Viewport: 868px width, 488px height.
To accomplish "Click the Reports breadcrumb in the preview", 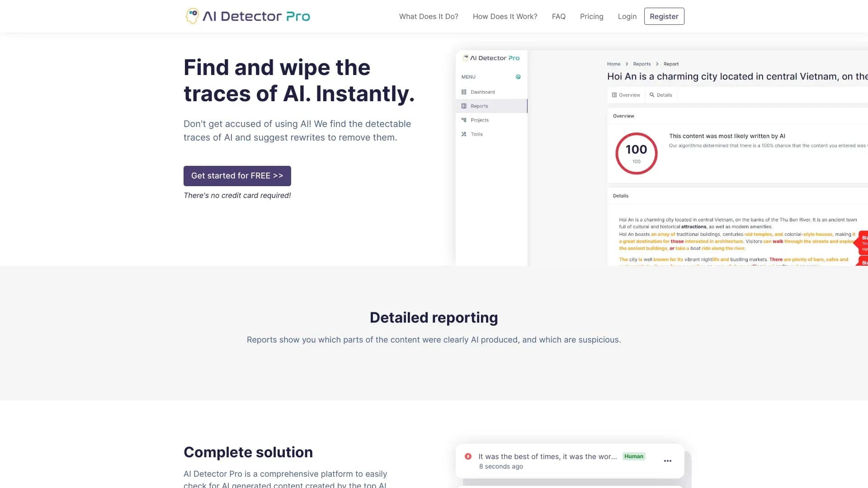I will coord(642,64).
